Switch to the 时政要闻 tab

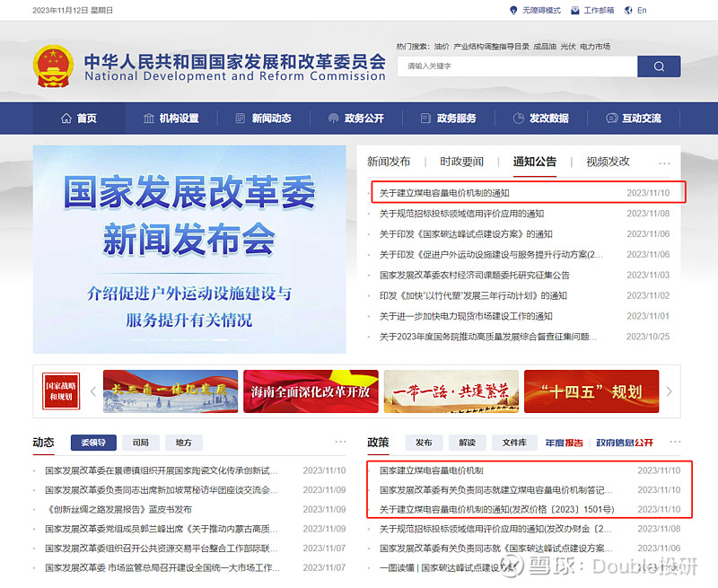[461, 162]
